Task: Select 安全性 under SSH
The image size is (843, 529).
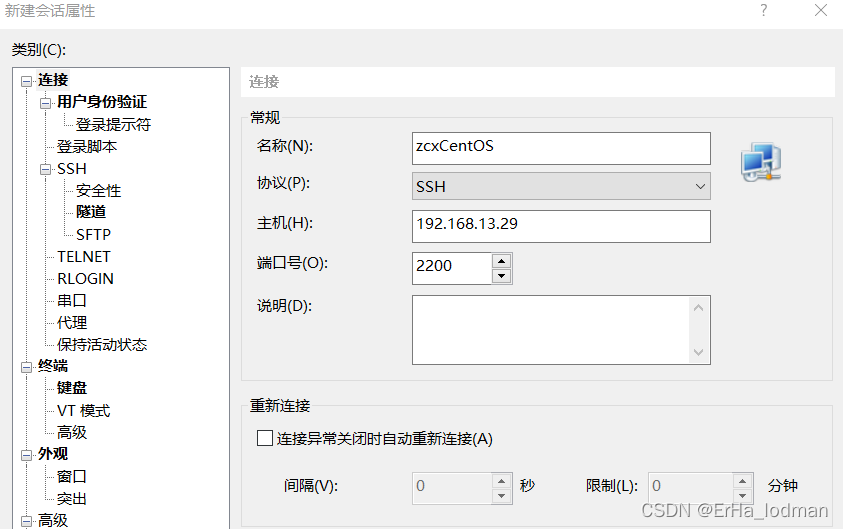Action: coord(98,191)
